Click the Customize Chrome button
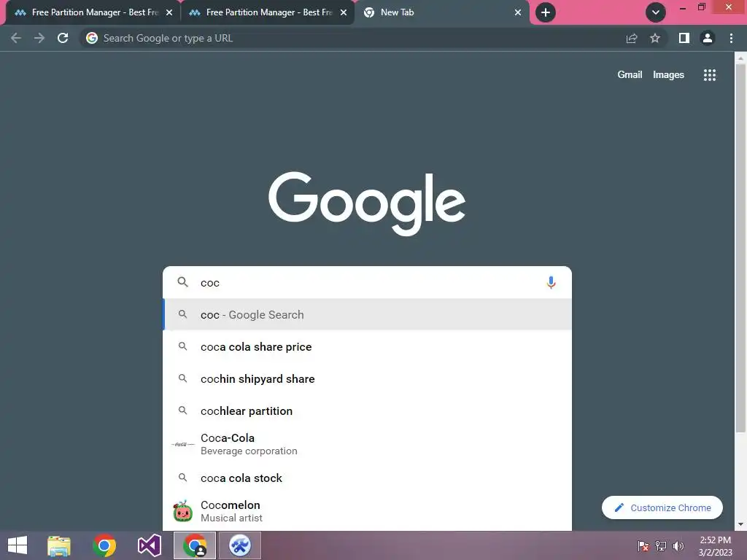Screen dimensions: 747x560 pos(662,507)
